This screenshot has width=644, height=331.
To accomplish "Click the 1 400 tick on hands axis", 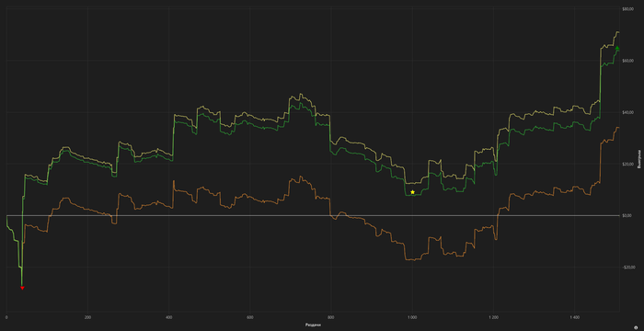I will tap(575, 317).
